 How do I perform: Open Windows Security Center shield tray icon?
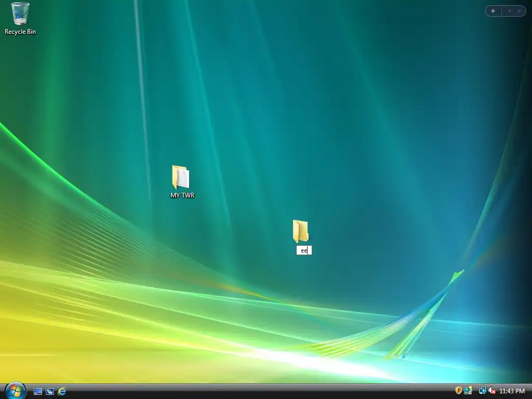point(458,391)
